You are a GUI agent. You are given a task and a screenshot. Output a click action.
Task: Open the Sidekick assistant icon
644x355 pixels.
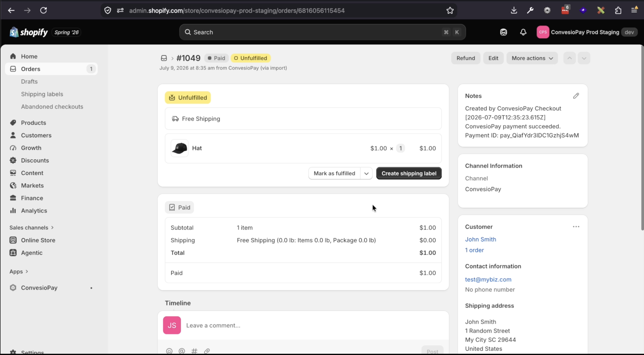pyautogui.click(x=503, y=32)
